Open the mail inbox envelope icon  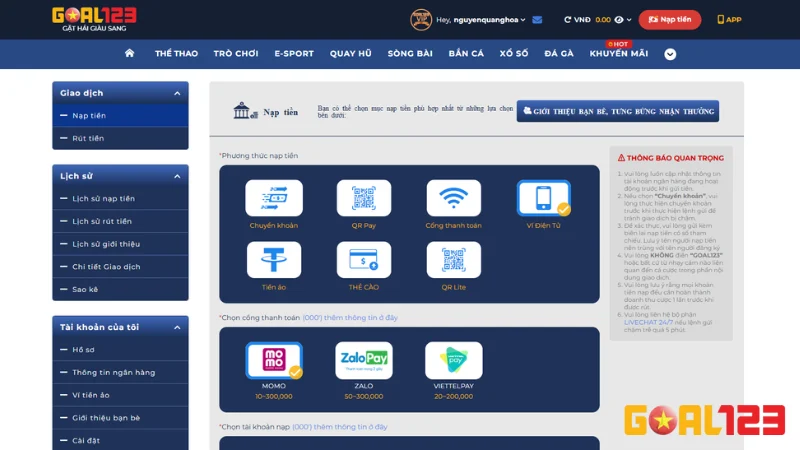(x=537, y=19)
